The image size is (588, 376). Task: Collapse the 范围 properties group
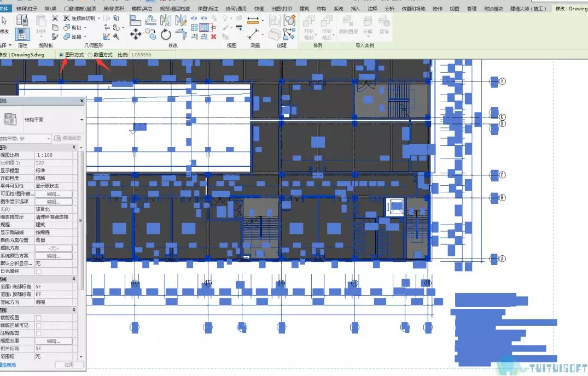[x=74, y=310]
